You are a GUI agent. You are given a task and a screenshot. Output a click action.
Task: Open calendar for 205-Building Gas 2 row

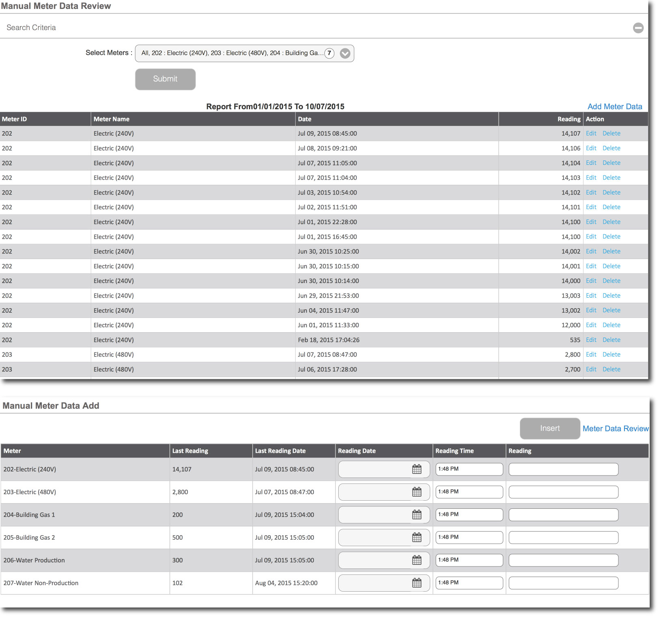pos(417,537)
